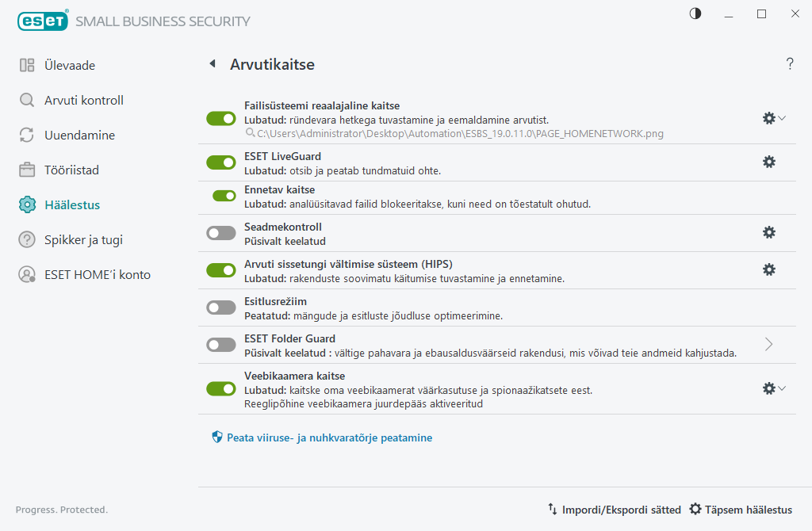Open ESET LiveGuard gear settings
This screenshot has width=812, height=531.
[x=768, y=162]
